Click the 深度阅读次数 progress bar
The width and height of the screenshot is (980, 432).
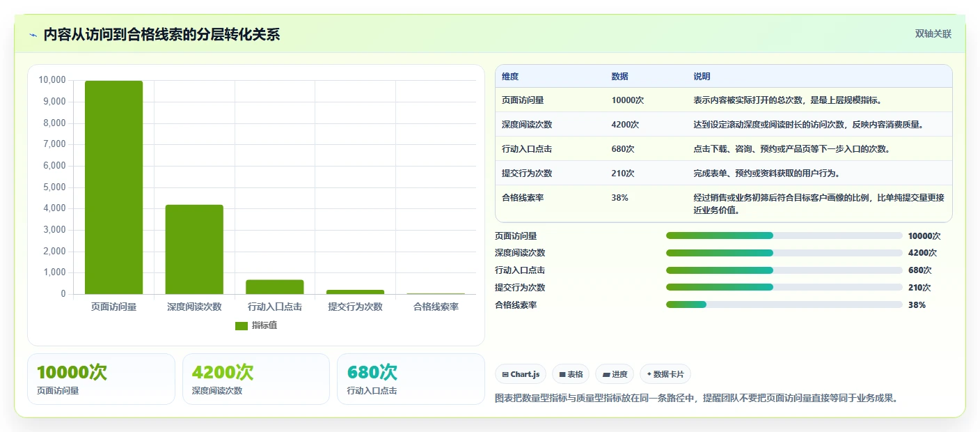(784, 253)
